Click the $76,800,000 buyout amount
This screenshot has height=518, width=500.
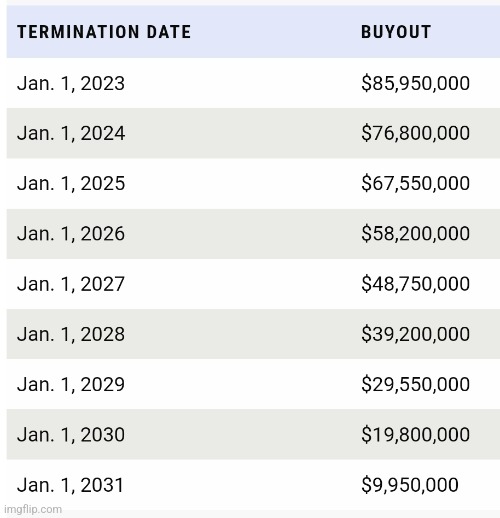tap(415, 133)
